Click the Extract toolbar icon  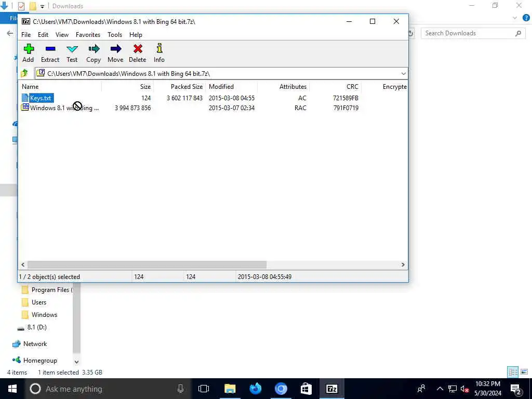50,49
